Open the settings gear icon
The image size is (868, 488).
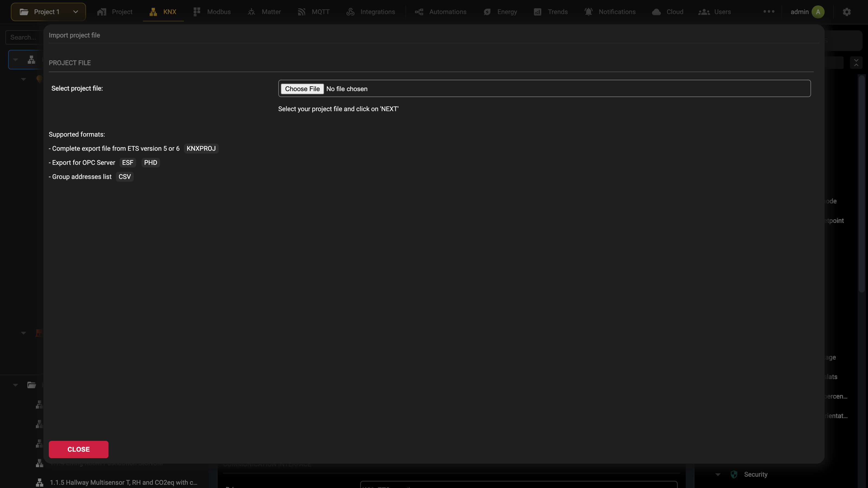tap(847, 12)
